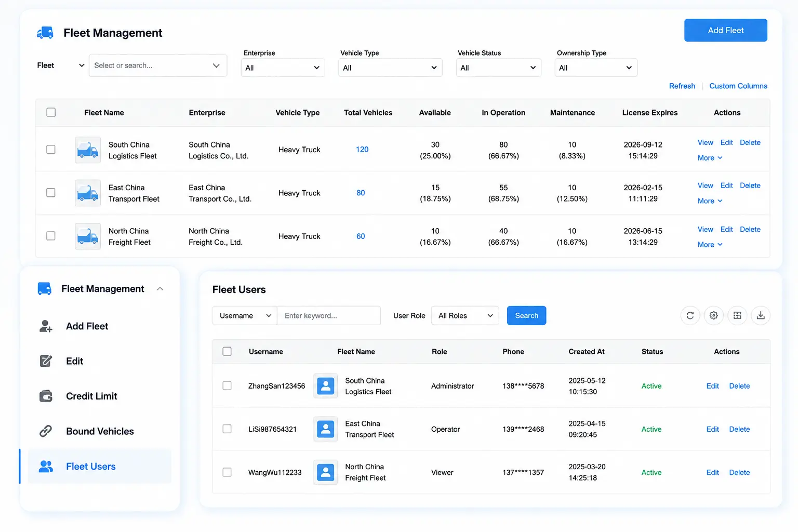Screen dimensions: 798x532
Task: Check the East China Transport Fleet row checkbox
Action: [51, 193]
